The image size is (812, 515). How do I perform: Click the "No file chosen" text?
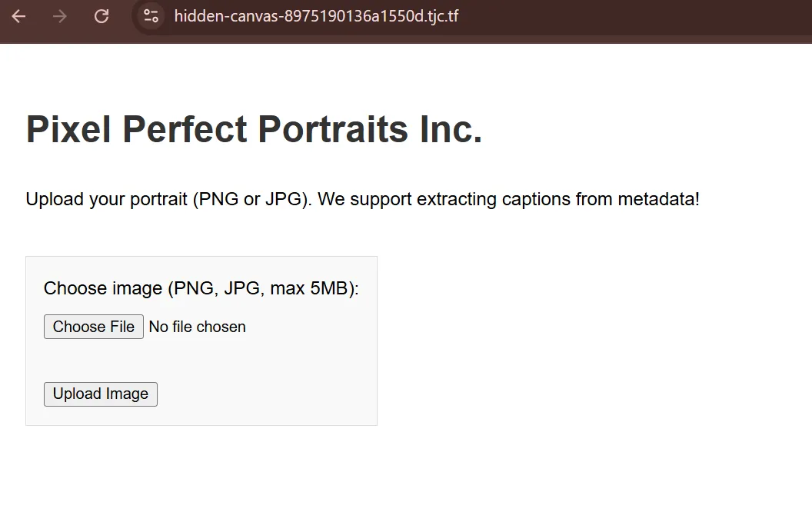(198, 327)
